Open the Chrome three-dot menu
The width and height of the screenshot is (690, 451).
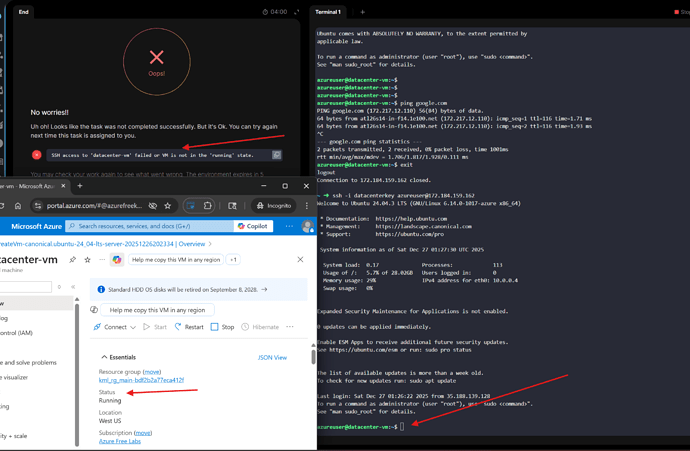click(307, 205)
